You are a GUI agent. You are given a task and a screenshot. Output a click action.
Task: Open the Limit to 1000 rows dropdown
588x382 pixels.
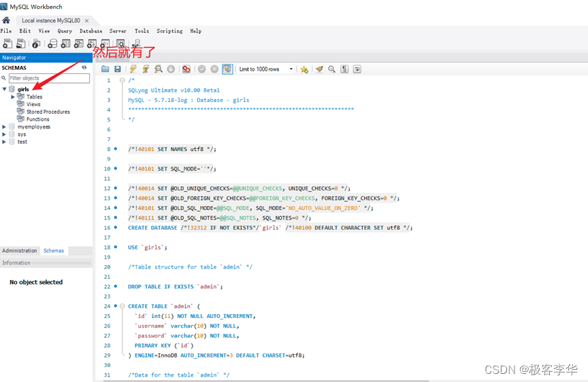(x=291, y=69)
